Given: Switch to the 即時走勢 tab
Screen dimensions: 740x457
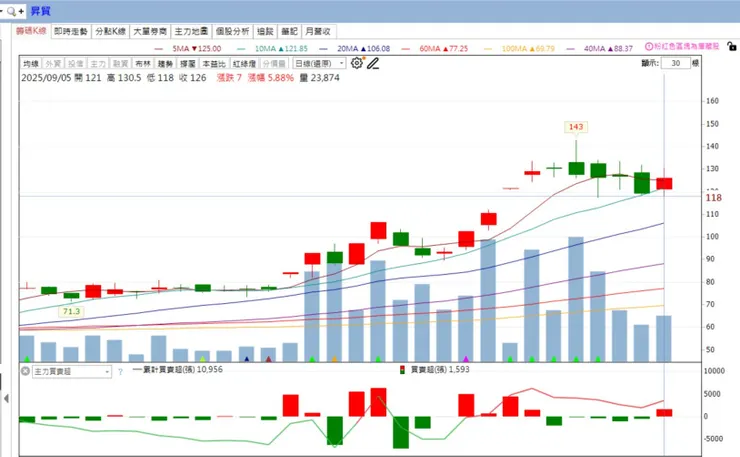Looking at the screenshot, I should 71,31.
